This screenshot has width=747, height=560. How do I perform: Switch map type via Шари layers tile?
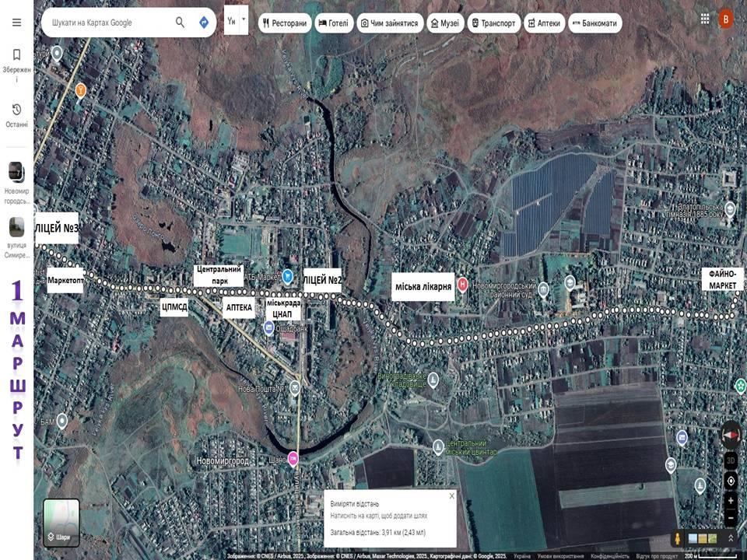pyautogui.click(x=61, y=523)
